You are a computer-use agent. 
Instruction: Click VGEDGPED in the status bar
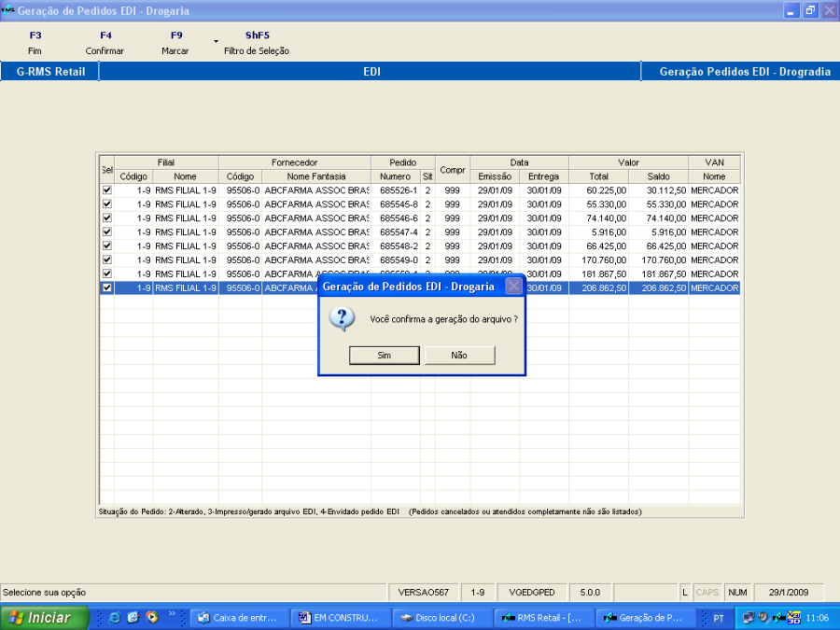click(532, 592)
